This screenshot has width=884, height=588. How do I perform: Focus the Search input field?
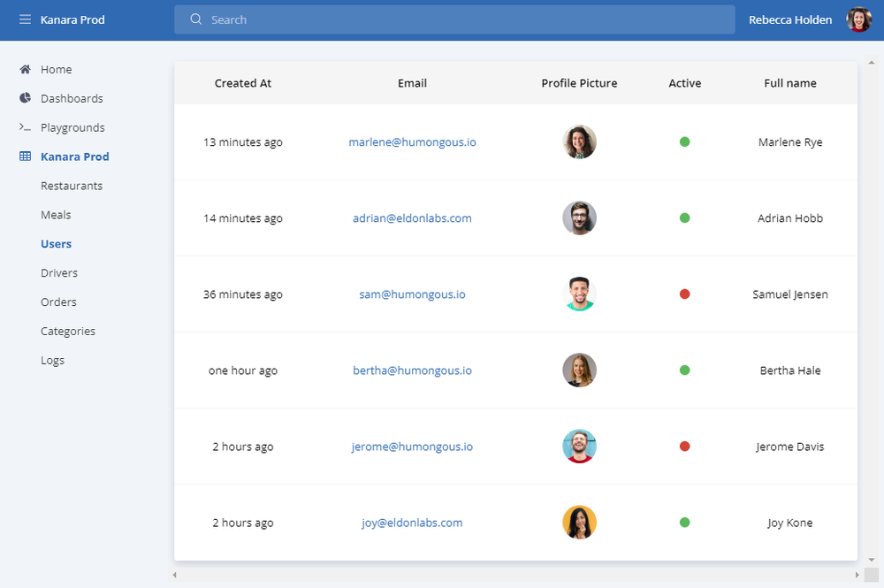[x=469, y=19]
